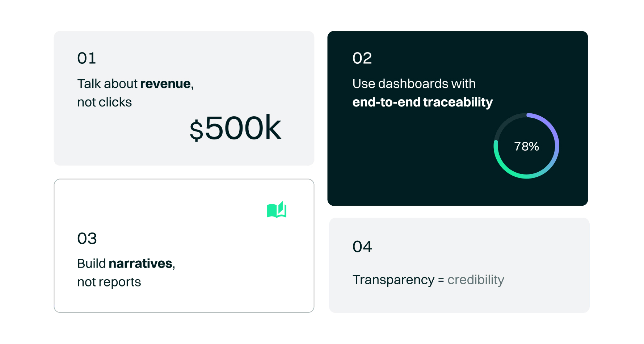Screen dimensions: 644x344
Task: Click the equals sign after Transparency
Action: (x=441, y=280)
